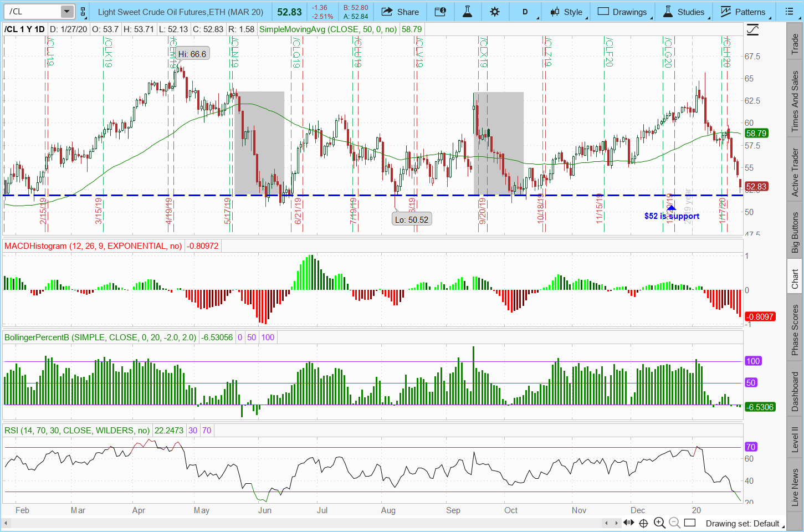The image size is (804, 532).
Task: Click the trendline tool icon above price axis
Action: (752, 30)
